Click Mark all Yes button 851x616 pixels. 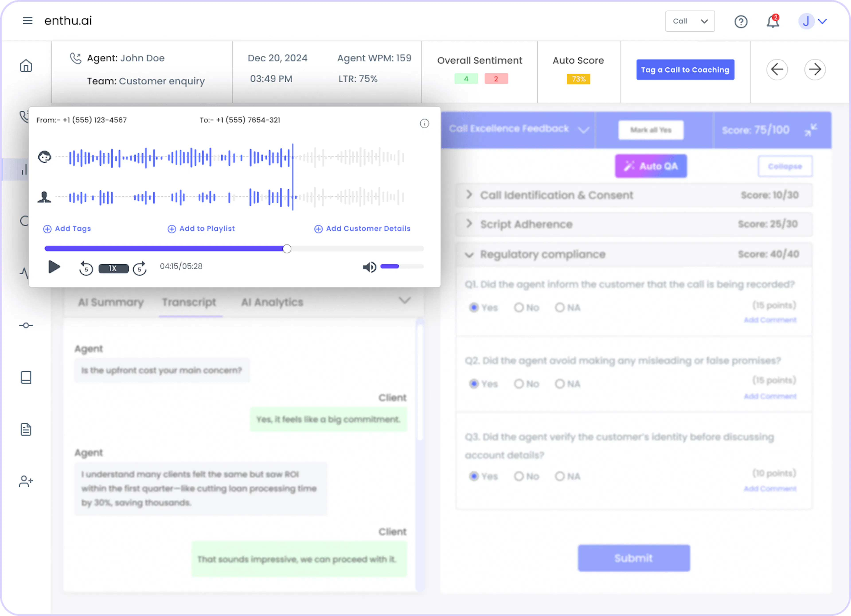coord(651,130)
